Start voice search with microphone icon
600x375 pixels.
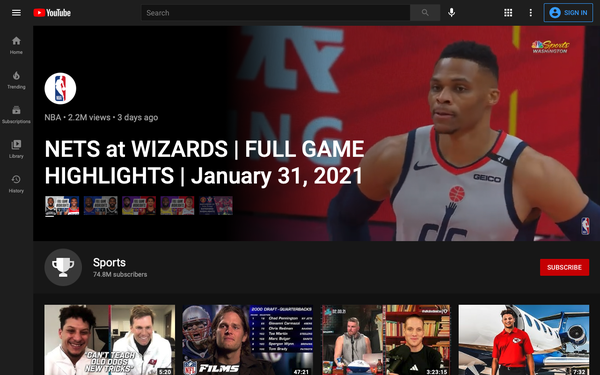coord(452,13)
